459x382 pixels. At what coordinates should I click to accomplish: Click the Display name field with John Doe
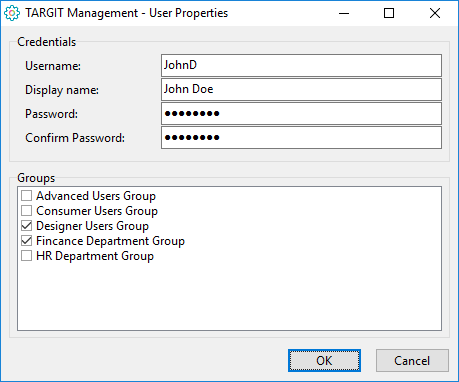tap(301, 89)
